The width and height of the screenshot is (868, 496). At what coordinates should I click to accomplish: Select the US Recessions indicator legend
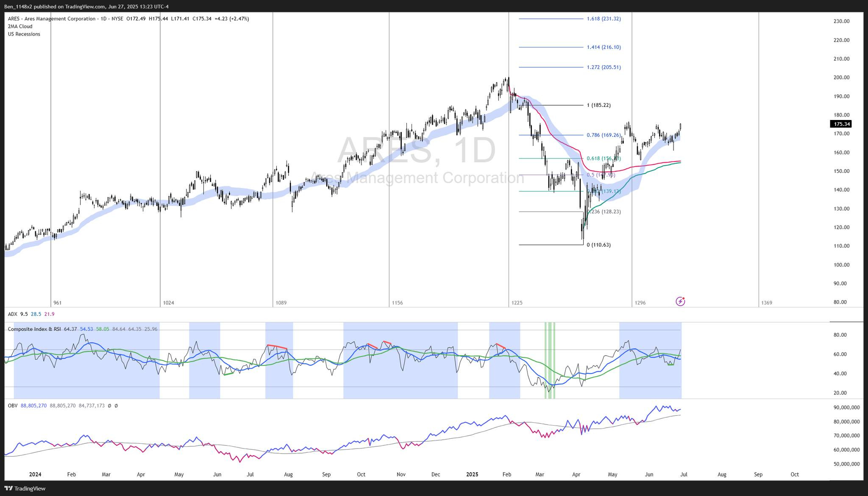[24, 34]
